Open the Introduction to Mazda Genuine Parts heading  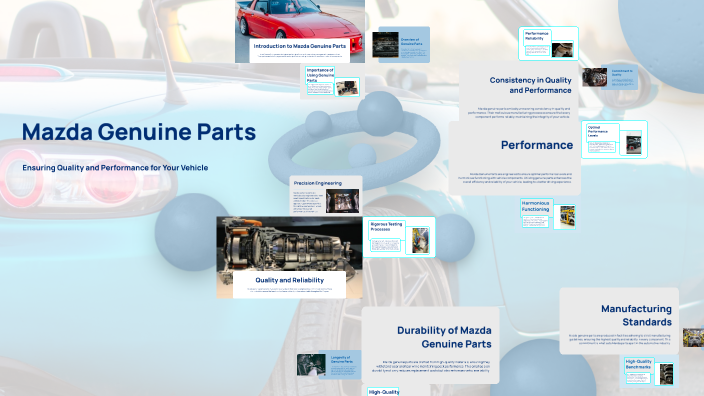(x=299, y=46)
